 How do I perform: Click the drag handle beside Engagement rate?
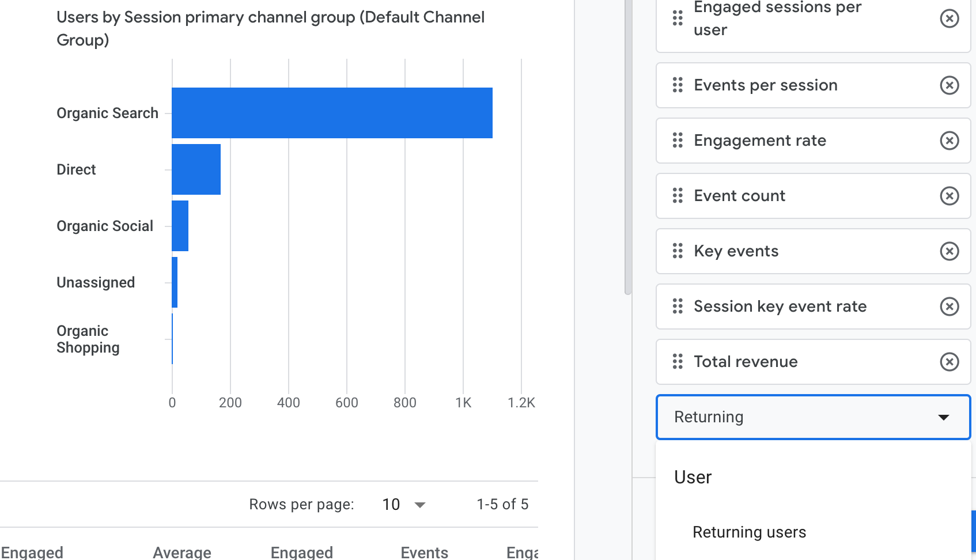[x=677, y=140]
